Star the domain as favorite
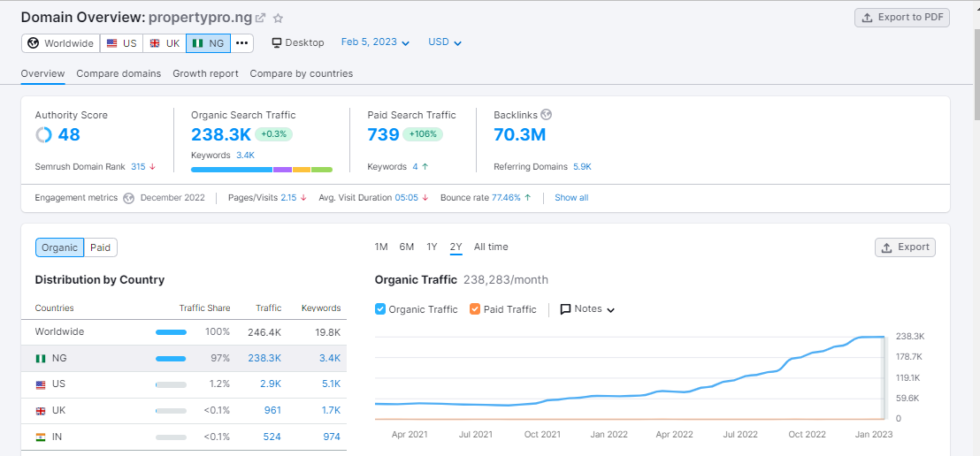Viewport: 980px width, 456px height. 278,18
